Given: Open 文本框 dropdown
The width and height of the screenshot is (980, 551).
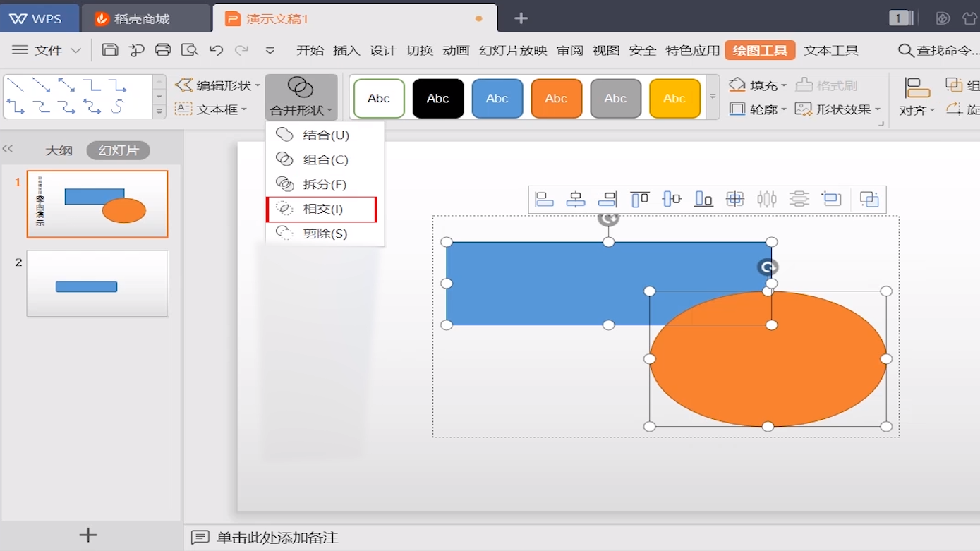Looking at the screenshot, I should [x=211, y=109].
